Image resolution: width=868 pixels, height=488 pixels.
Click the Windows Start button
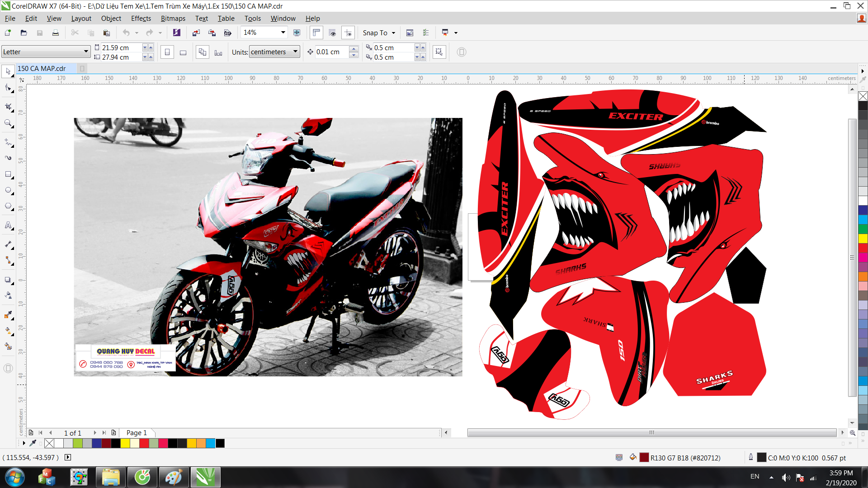coord(14,477)
